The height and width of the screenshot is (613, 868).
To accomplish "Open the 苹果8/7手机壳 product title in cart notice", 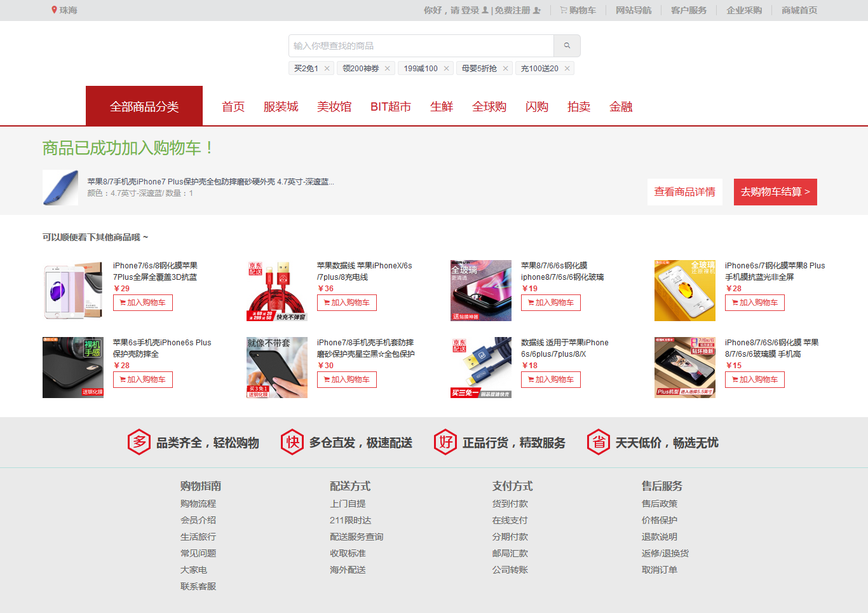I will [x=211, y=182].
